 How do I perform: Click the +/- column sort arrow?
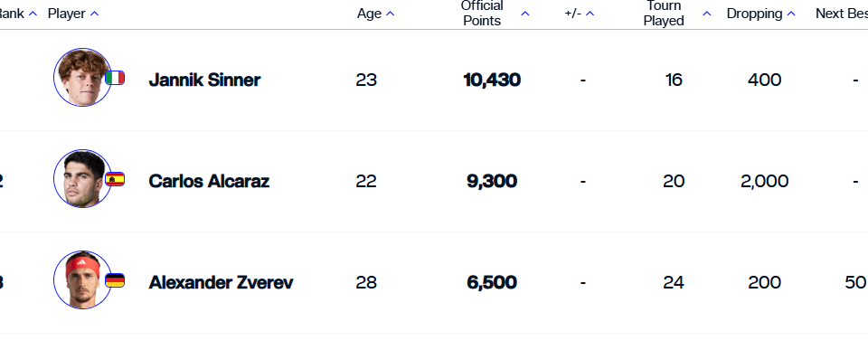[590, 14]
